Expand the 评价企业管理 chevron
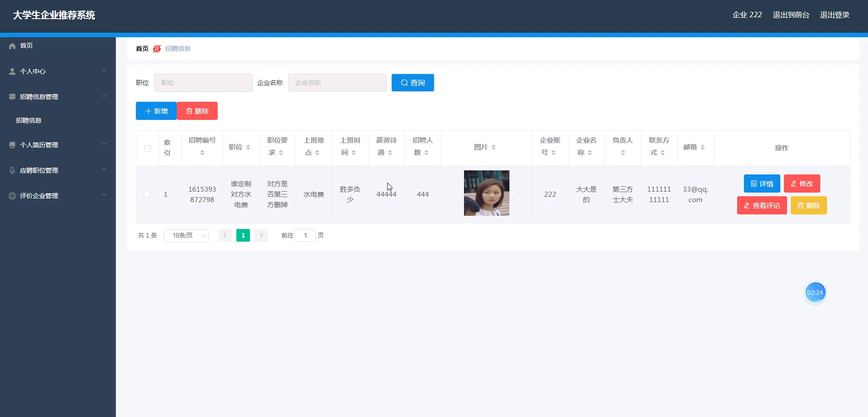Viewport: 868px width, 417px height. coord(104,195)
